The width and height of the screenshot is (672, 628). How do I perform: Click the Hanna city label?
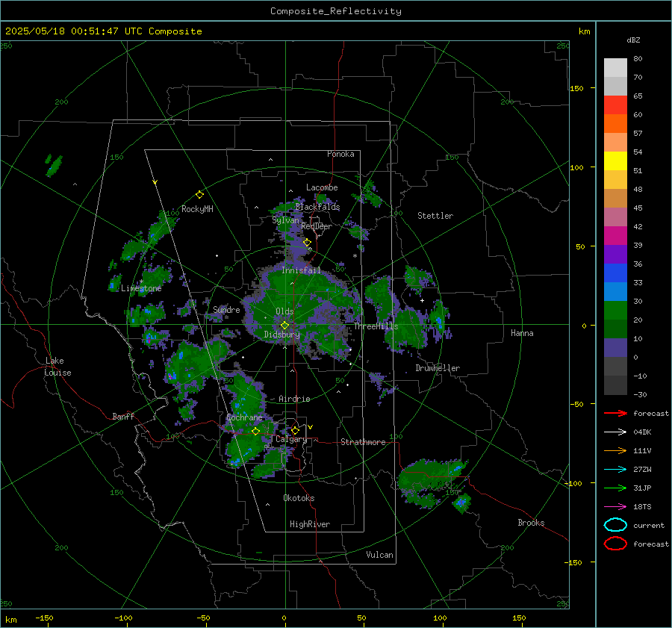click(522, 333)
